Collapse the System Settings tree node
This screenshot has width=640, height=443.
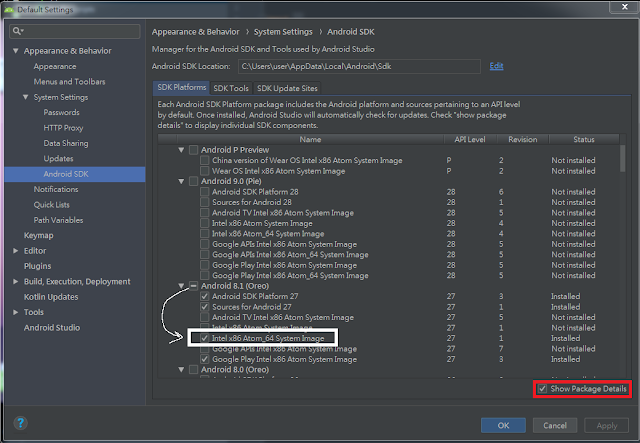[25, 97]
